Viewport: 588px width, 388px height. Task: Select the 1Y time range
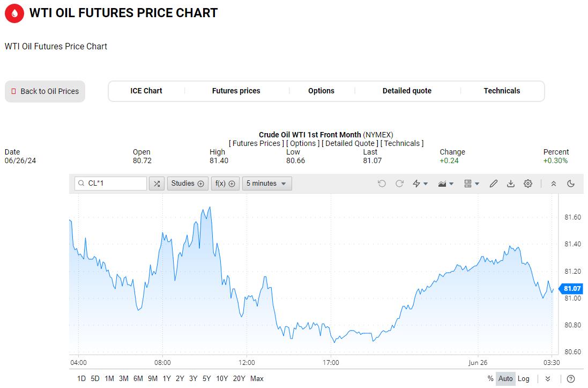tap(167, 379)
